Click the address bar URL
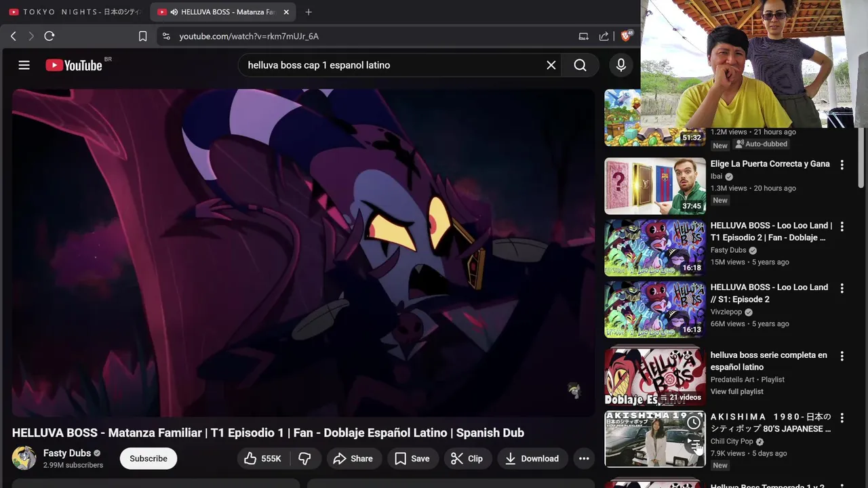 point(249,36)
